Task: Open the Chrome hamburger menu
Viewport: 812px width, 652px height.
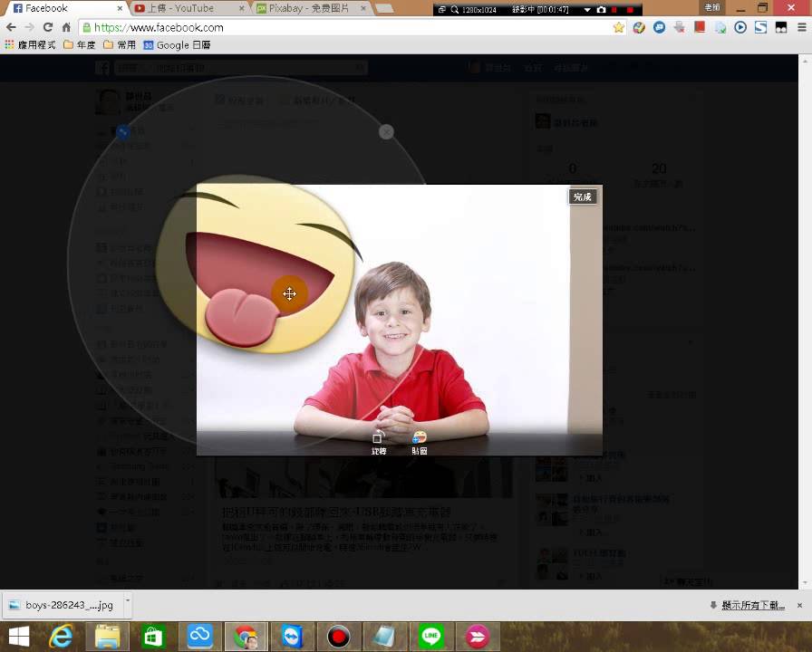Action: click(x=802, y=27)
